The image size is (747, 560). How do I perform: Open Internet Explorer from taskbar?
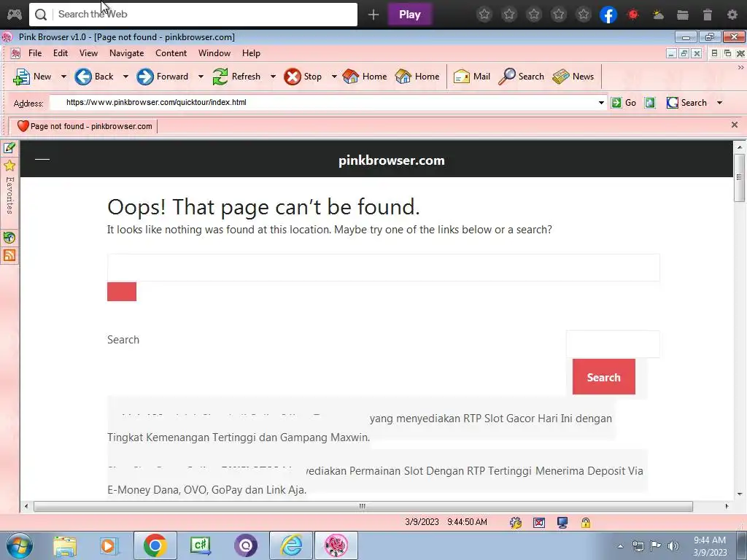point(291,545)
